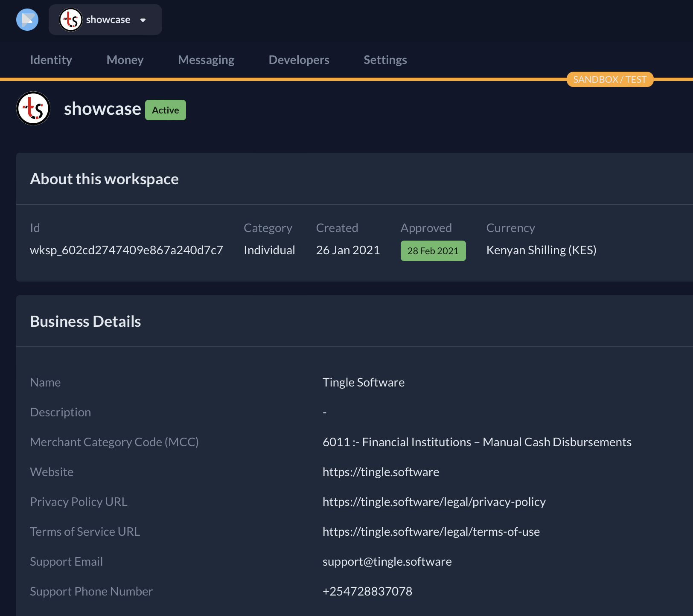The height and width of the screenshot is (616, 693).
Task: Click the SANDBOX / TEST badge
Action: (x=610, y=79)
